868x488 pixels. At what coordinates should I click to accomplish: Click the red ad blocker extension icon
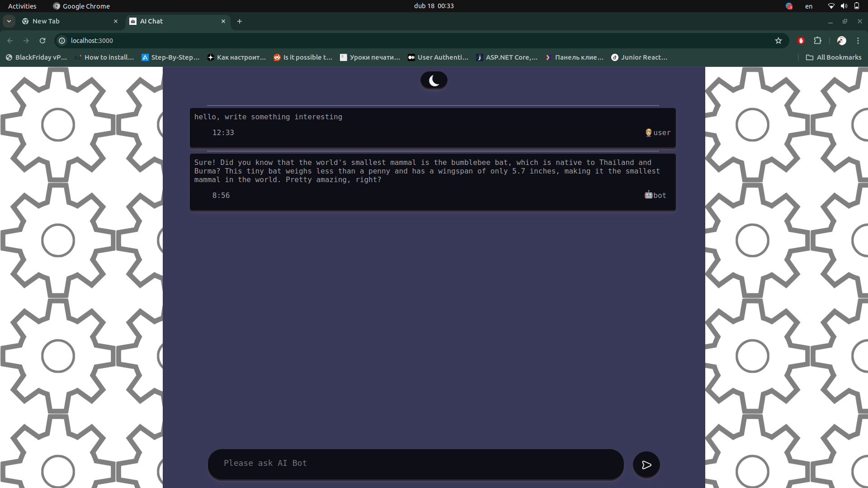(x=801, y=41)
